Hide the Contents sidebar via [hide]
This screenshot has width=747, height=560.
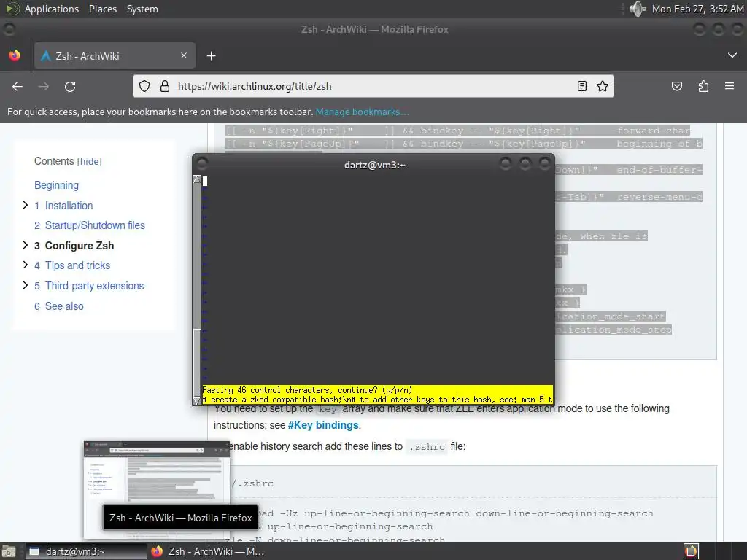click(90, 161)
